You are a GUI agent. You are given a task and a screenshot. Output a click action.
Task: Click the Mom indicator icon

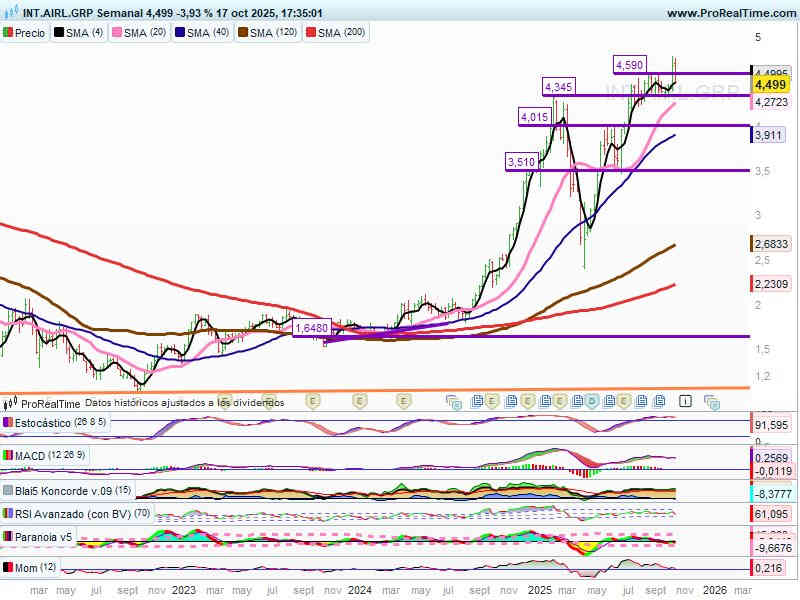(8, 568)
